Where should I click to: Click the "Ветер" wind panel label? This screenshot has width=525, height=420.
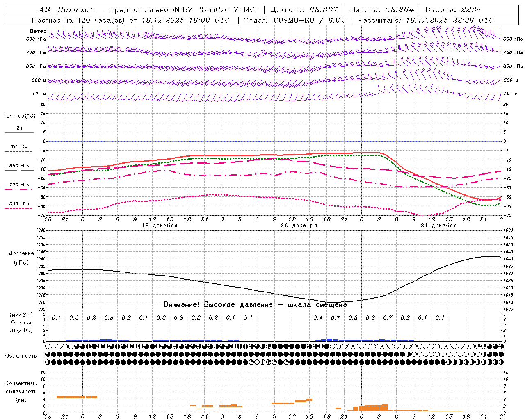point(38,31)
